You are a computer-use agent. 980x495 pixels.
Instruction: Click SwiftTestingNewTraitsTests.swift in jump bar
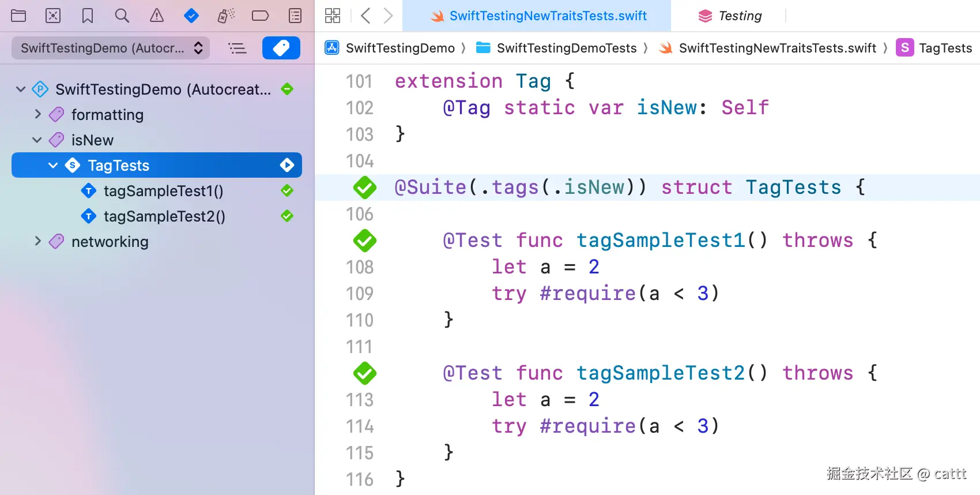coord(768,48)
